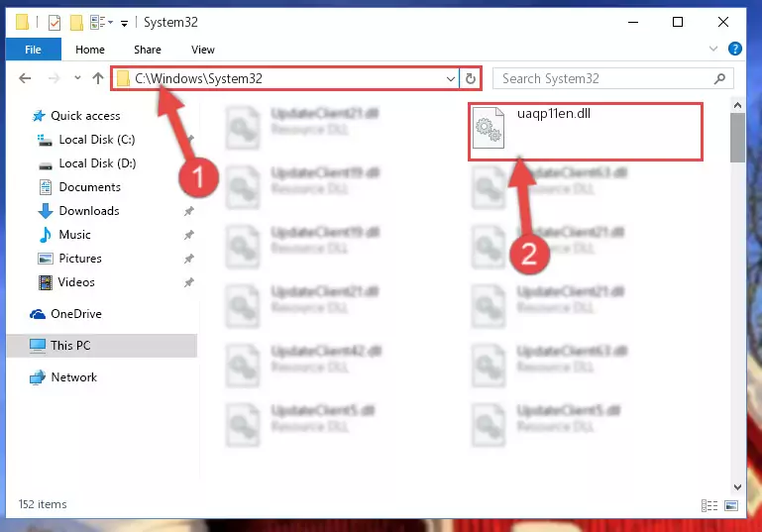Select OneDrive in the navigation pane

tap(76, 314)
